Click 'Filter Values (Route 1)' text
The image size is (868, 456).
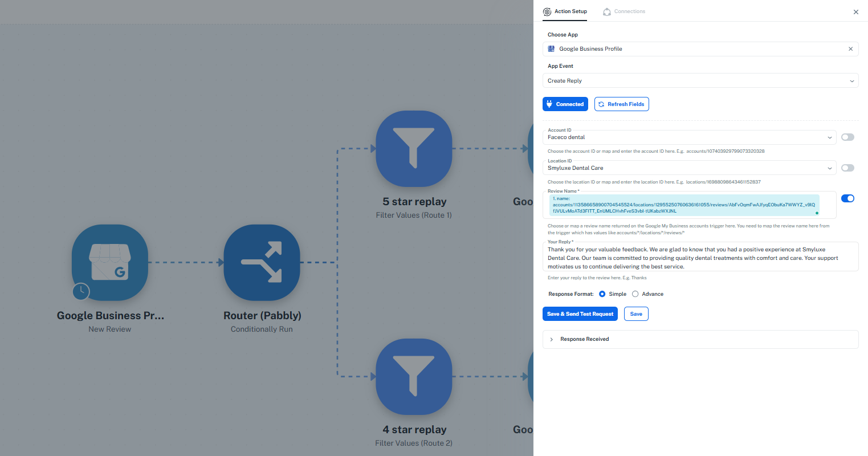414,215
